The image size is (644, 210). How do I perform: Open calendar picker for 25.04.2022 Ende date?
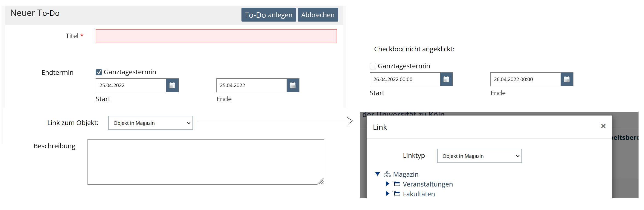point(293,85)
